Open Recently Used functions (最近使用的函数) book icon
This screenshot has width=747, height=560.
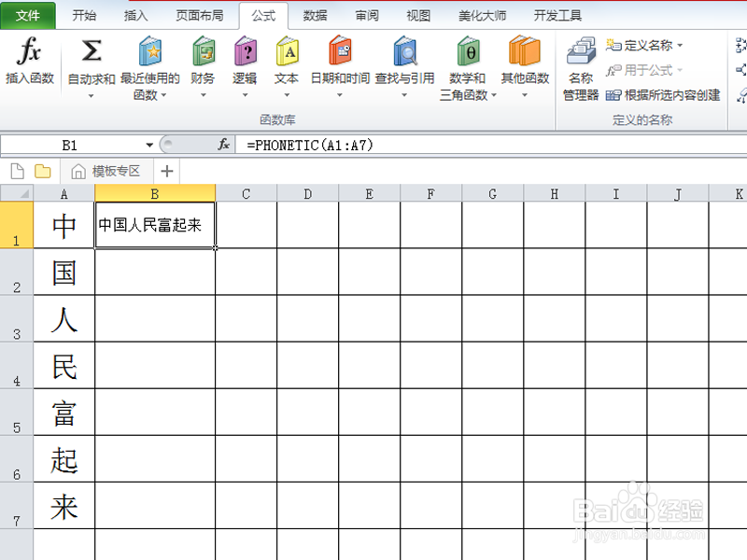pyautogui.click(x=150, y=50)
